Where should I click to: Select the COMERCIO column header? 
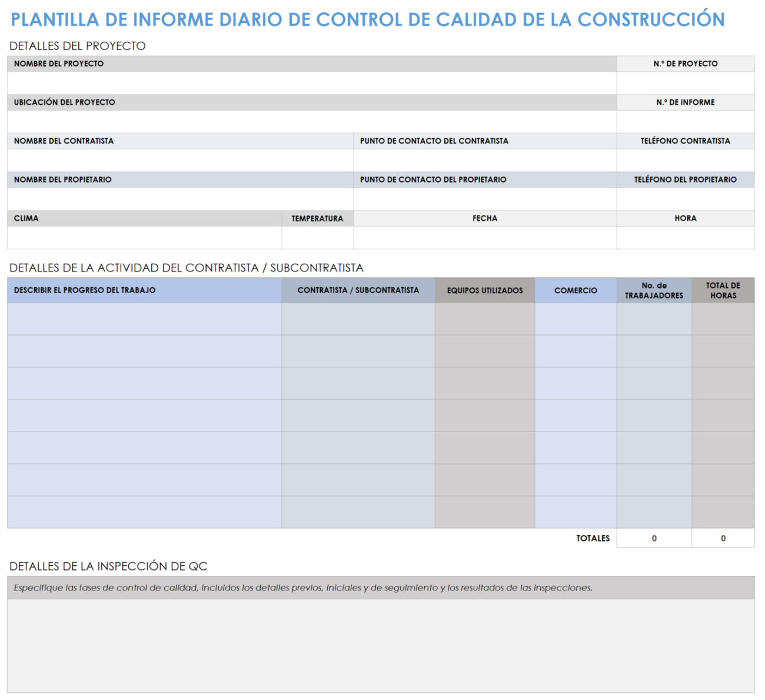pyautogui.click(x=575, y=290)
